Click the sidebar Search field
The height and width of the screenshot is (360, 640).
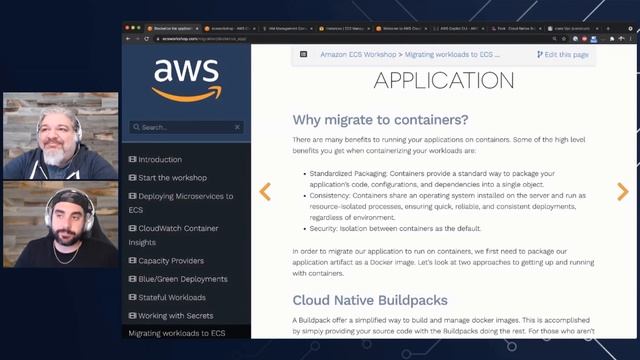coord(187,127)
